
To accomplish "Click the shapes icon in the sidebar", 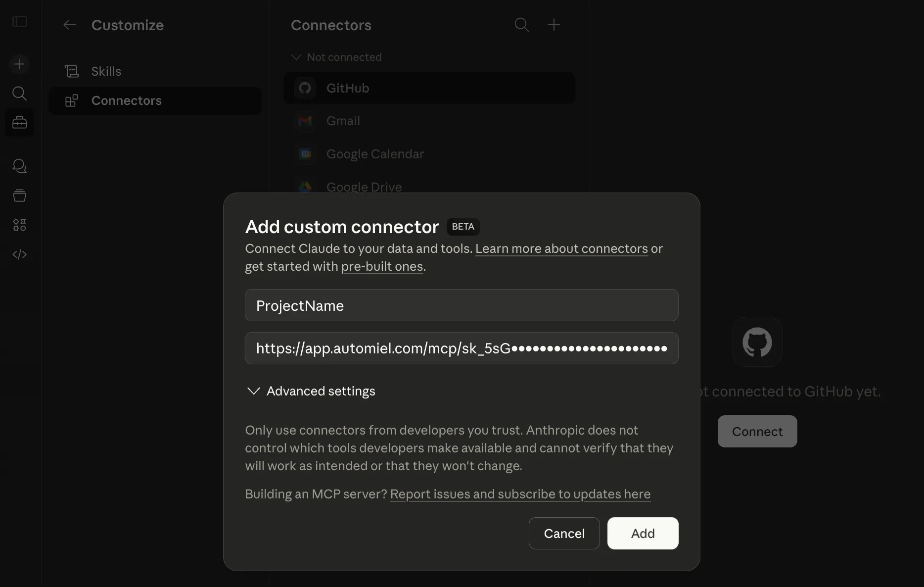I will [19, 224].
